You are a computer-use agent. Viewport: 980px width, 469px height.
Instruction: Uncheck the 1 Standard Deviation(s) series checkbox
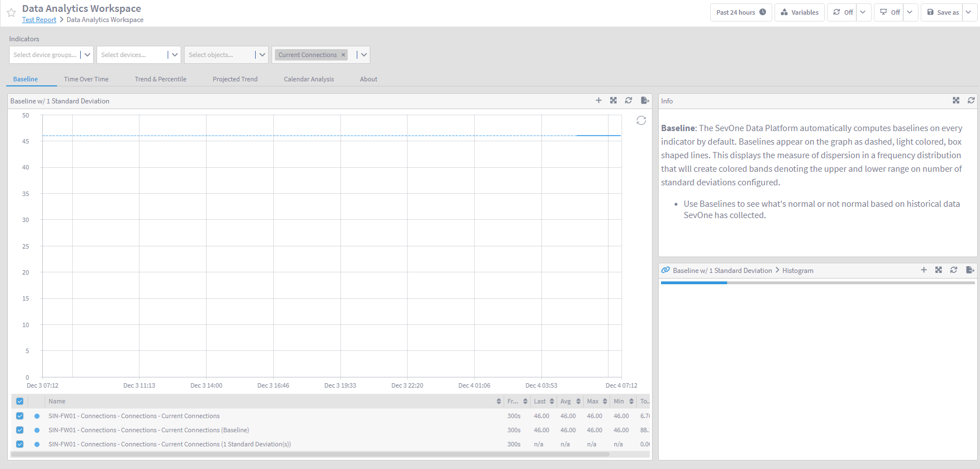pos(20,444)
